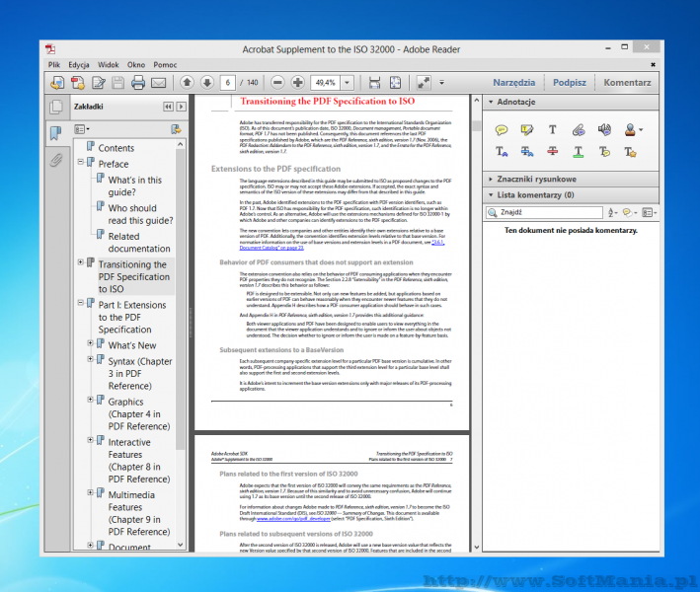The height and width of the screenshot is (592, 700).
Task: Open the Widok menu
Action: click(108, 65)
